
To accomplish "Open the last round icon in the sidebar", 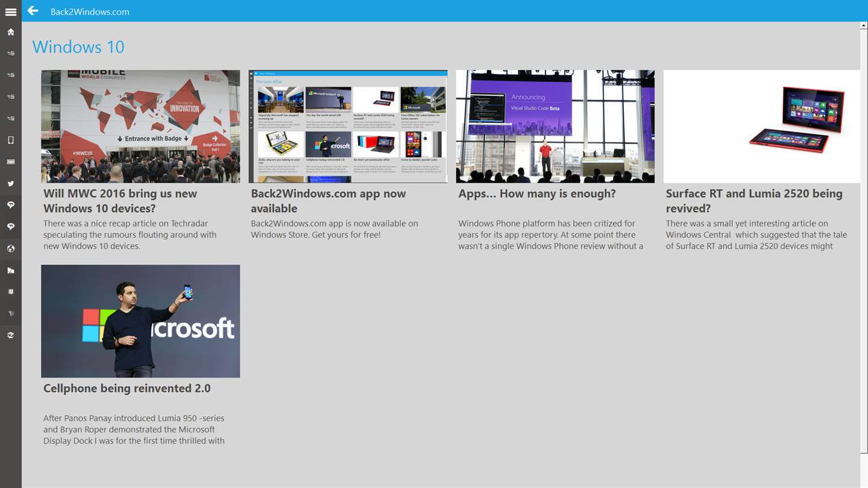I will [11, 336].
